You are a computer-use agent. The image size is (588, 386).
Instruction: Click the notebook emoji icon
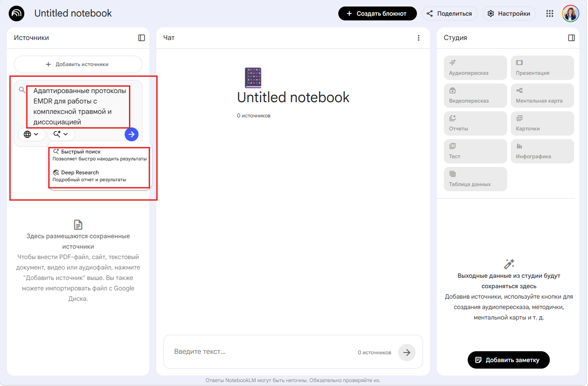253,78
